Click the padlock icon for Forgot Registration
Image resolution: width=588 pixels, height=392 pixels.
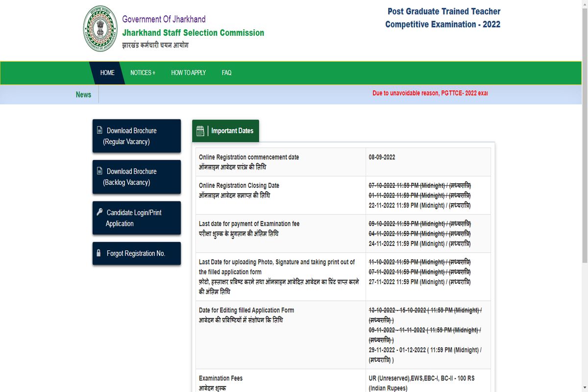[99, 253]
